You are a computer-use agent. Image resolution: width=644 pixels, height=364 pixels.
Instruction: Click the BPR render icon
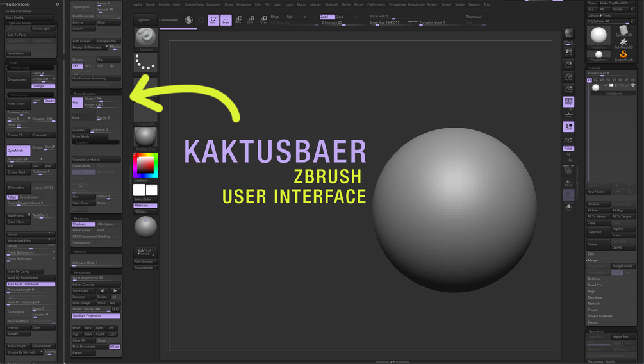pyautogui.click(x=568, y=33)
